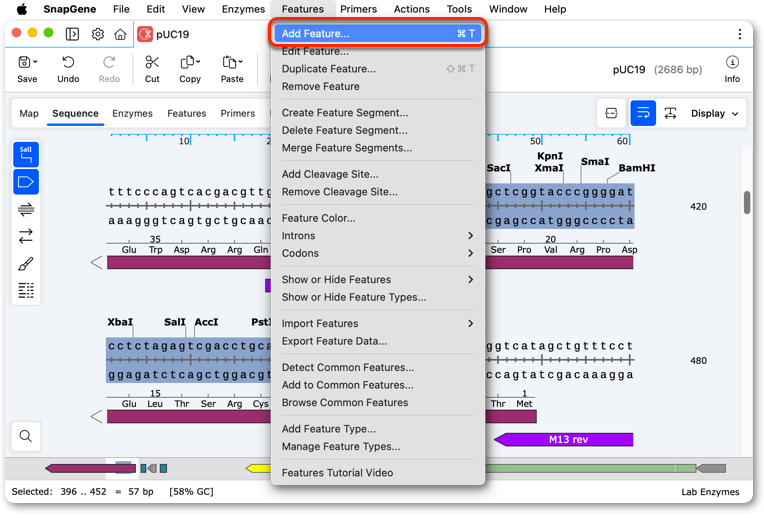Click the maroon feature in overview bar
Screen dimensions: 764x518
[91, 468]
